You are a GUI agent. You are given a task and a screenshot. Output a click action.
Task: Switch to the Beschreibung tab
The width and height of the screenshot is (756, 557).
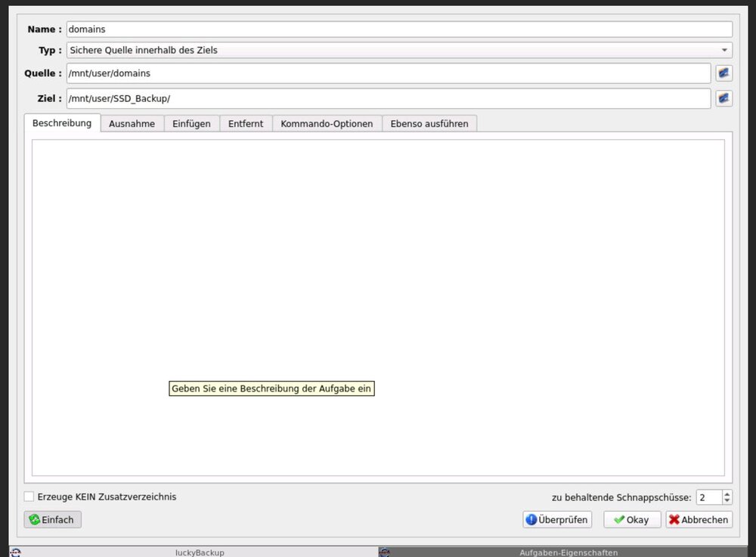tap(62, 123)
